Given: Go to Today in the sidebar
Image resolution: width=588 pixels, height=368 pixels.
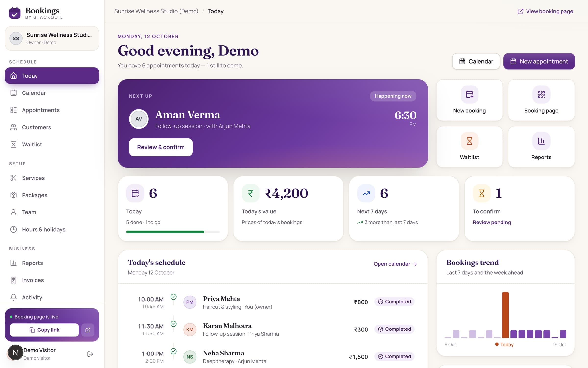Looking at the screenshot, I should [x=52, y=76].
